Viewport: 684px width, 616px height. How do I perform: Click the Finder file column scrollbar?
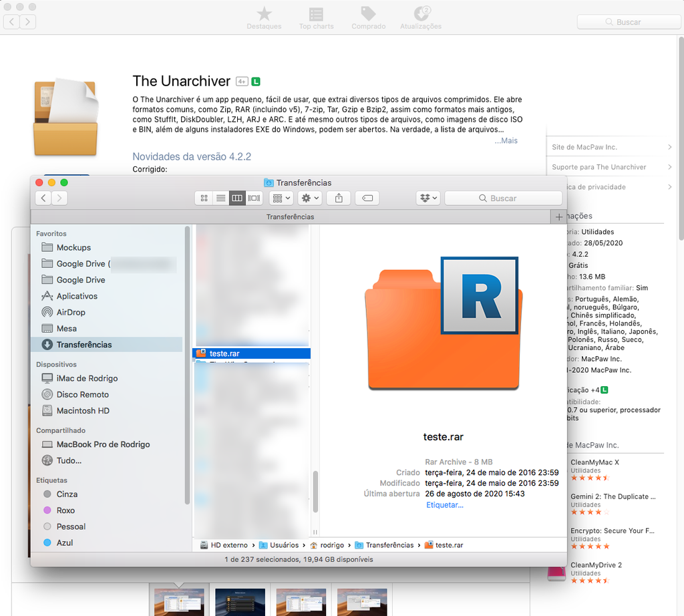point(315,491)
